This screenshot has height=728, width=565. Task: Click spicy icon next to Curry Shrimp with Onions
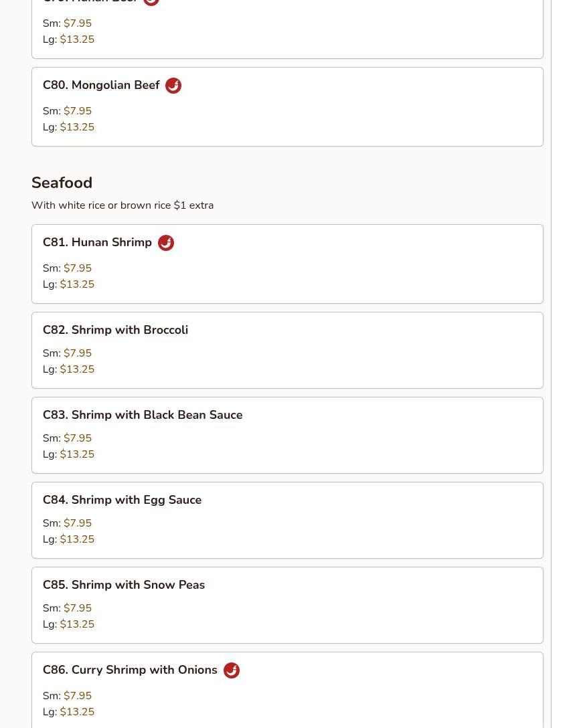pos(232,670)
